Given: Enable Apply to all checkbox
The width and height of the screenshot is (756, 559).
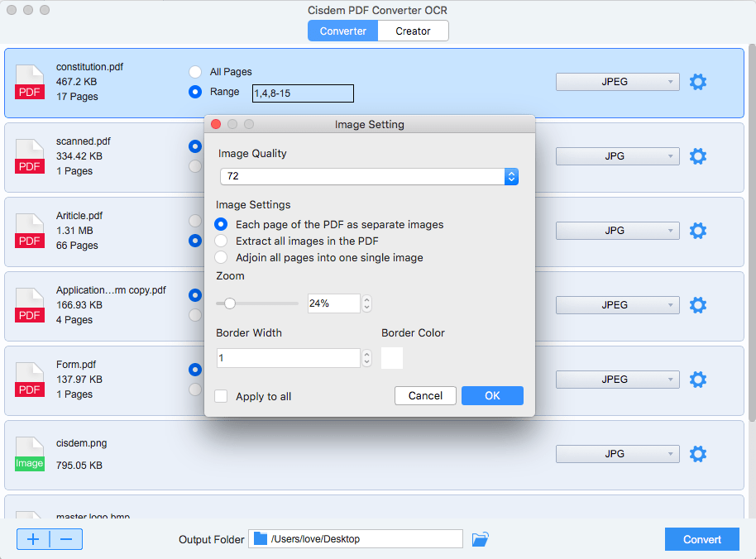Looking at the screenshot, I should (221, 396).
